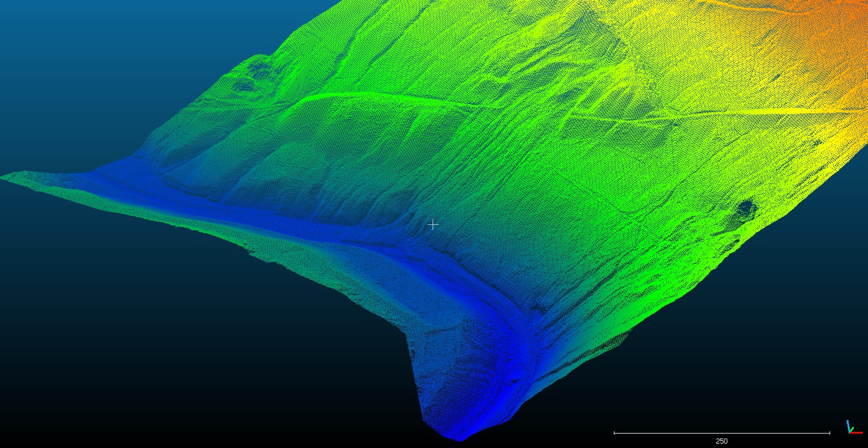This screenshot has height=448, width=868.
Task: Click the white crosshair pivot marker
Action: (x=433, y=224)
